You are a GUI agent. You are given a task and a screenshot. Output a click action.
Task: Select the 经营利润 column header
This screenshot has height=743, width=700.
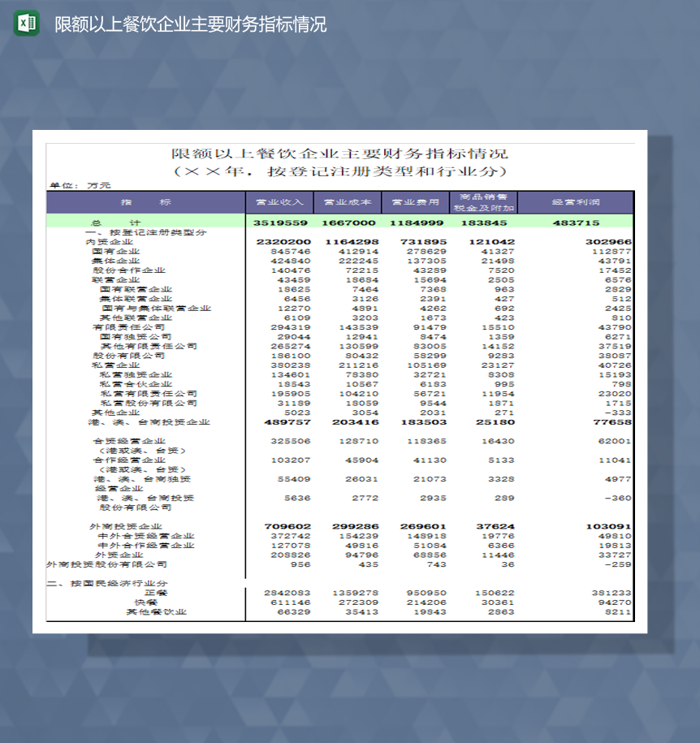(576, 202)
